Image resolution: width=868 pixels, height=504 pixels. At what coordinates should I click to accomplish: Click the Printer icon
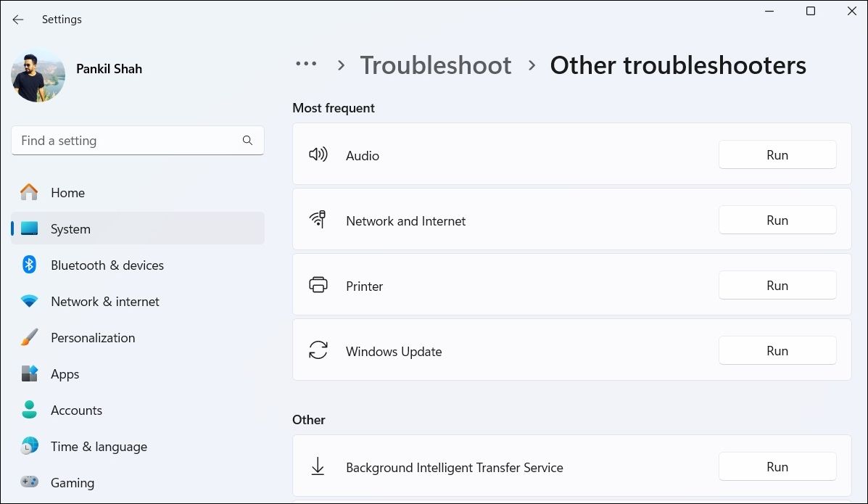pos(318,285)
